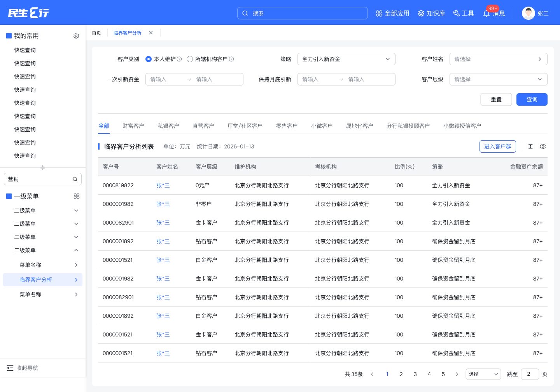Image resolution: width=560 pixels, height=392 pixels.
Task: Open the 消息 notification bell
Action: (x=486, y=14)
